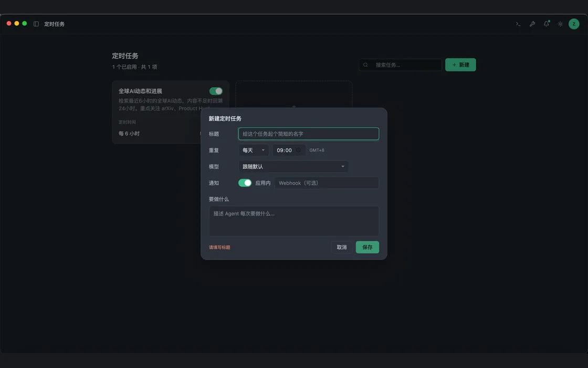Click the 要做什么 description textarea

point(293,221)
